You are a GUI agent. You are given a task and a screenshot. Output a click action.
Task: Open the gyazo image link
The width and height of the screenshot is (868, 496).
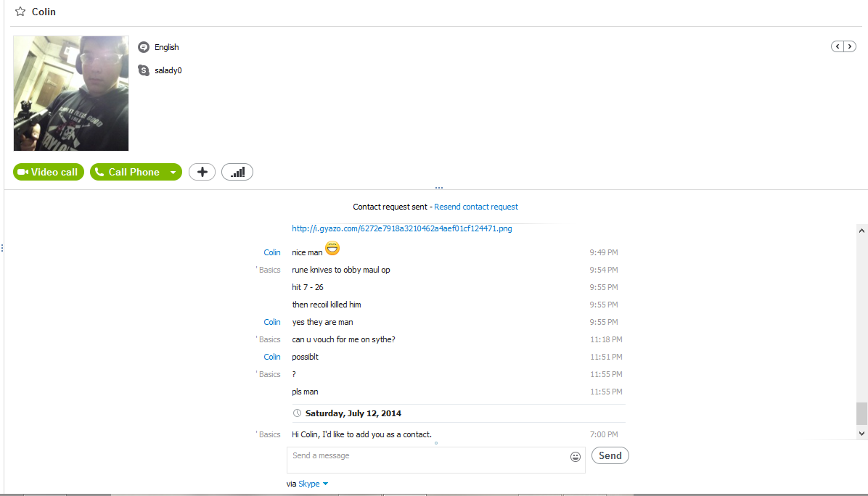click(x=402, y=228)
